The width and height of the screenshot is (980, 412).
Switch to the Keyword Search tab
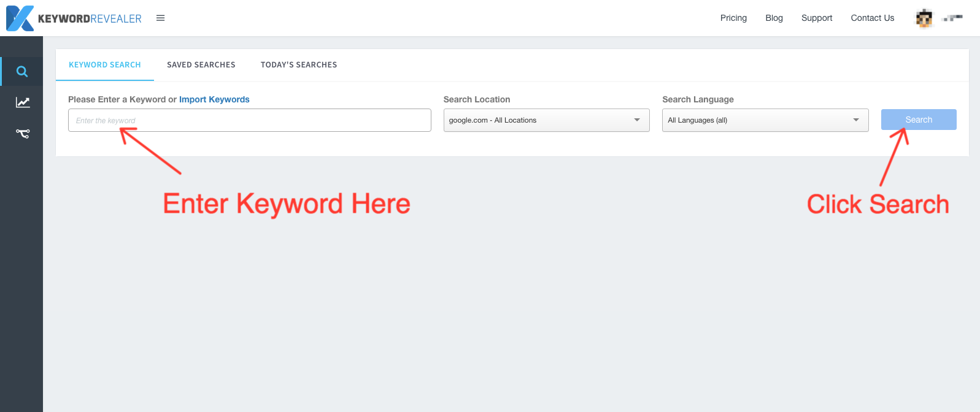(x=105, y=65)
